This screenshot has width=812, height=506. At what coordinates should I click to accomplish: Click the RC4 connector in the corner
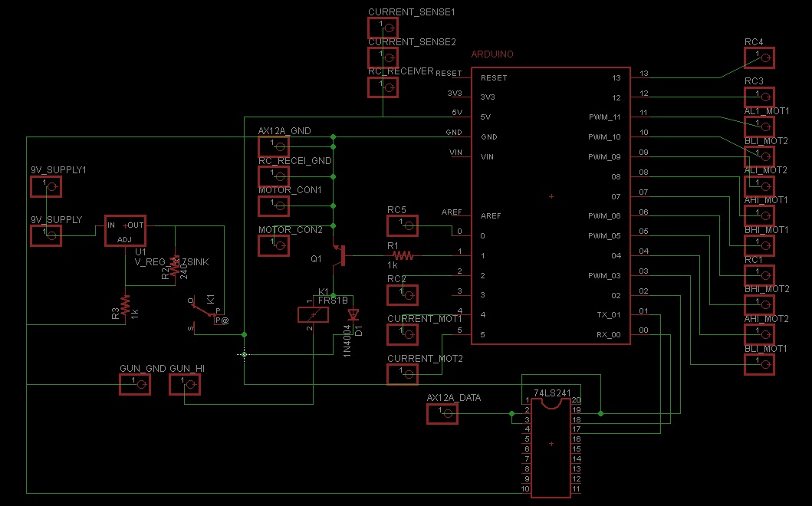pyautogui.click(x=760, y=57)
